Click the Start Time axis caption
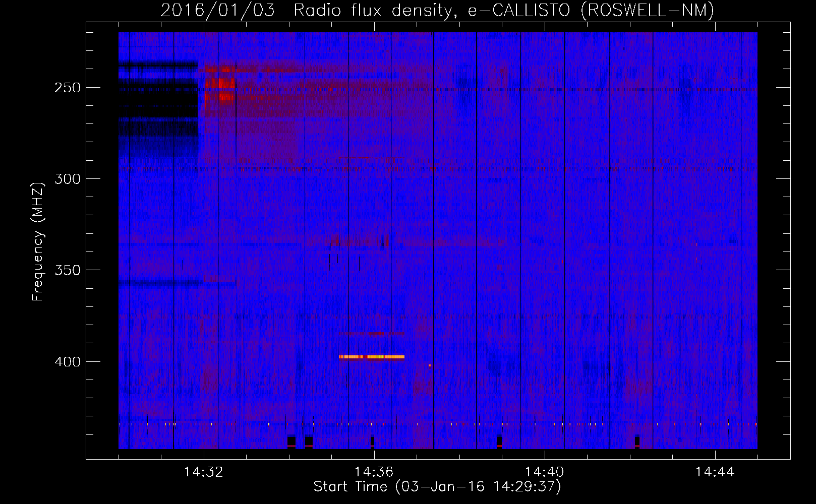816x504 pixels. [x=437, y=487]
